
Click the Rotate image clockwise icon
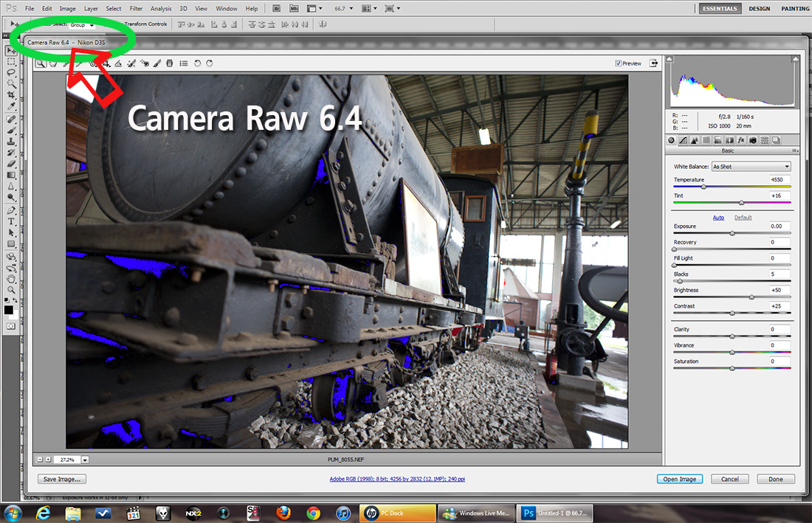[x=210, y=63]
